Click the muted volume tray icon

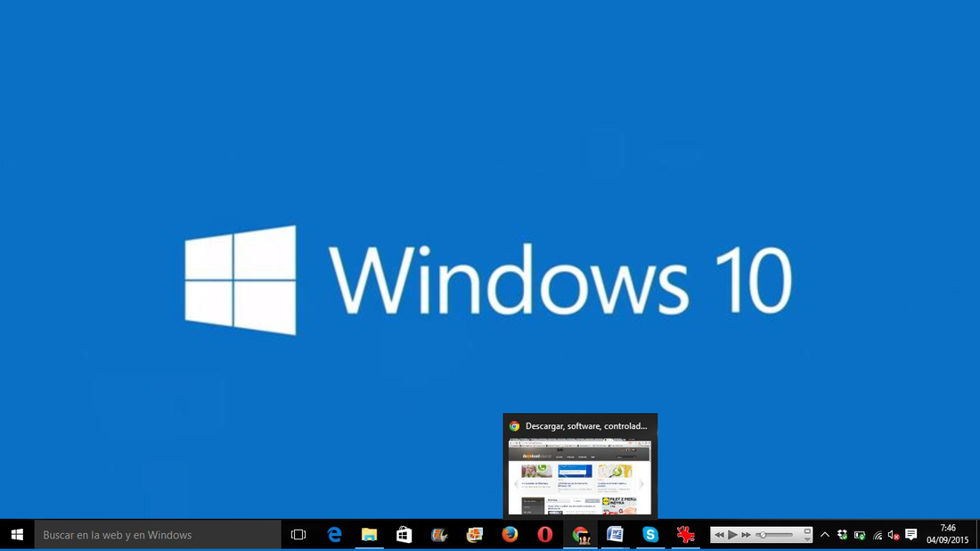pyautogui.click(x=894, y=535)
